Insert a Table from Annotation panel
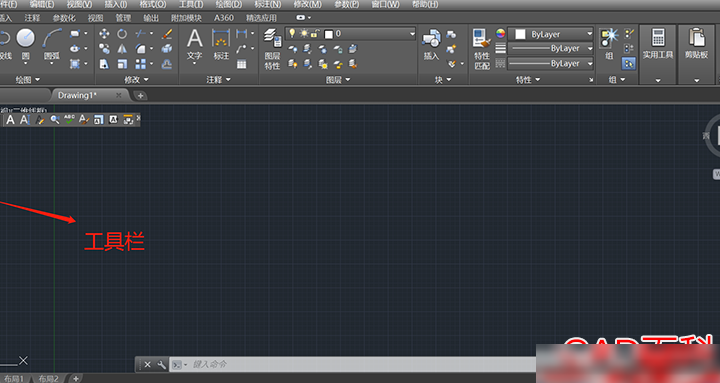720x383 pixels. tap(242, 64)
